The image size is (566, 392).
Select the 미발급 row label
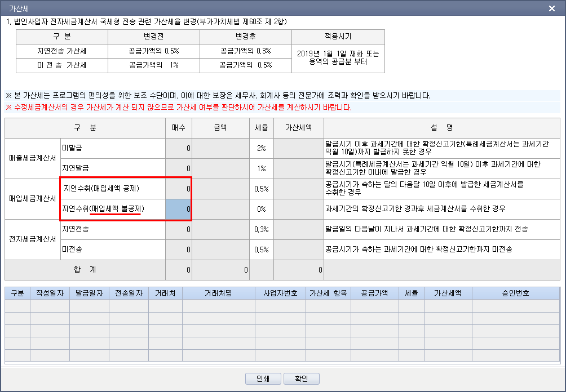113,148
